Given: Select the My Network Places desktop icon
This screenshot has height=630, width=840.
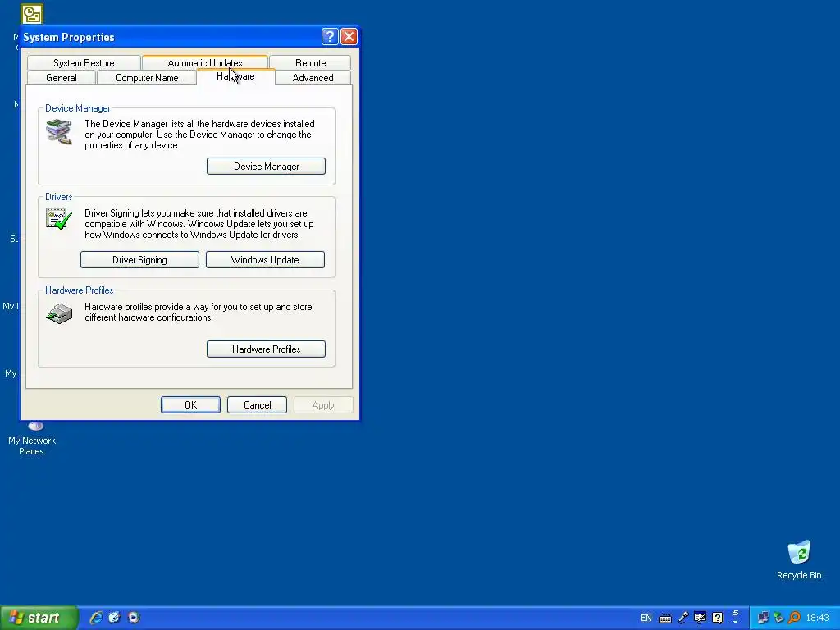Looking at the screenshot, I should (x=32, y=440).
